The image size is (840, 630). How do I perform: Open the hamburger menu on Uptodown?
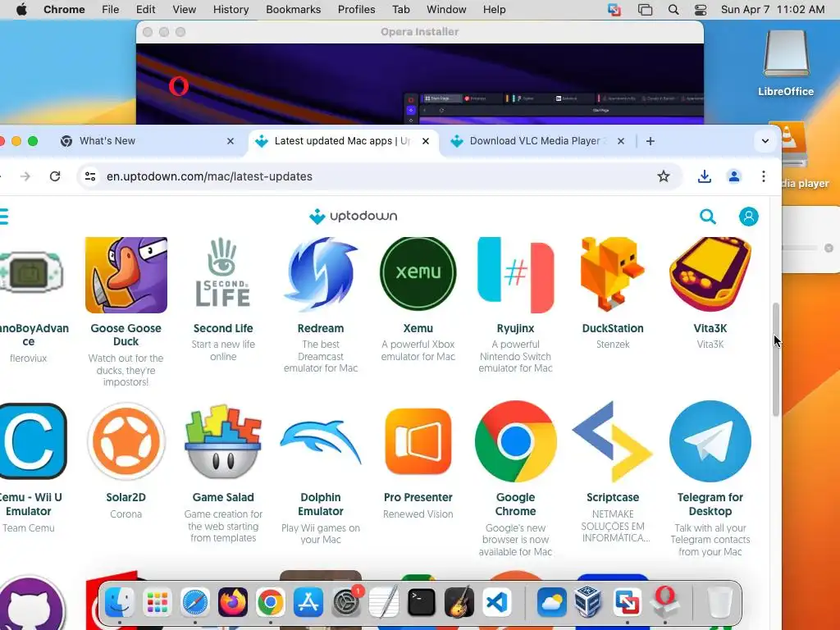pyautogui.click(x=4, y=217)
